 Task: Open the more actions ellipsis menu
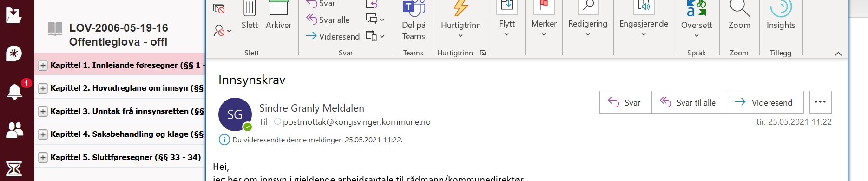(x=820, y=102)
